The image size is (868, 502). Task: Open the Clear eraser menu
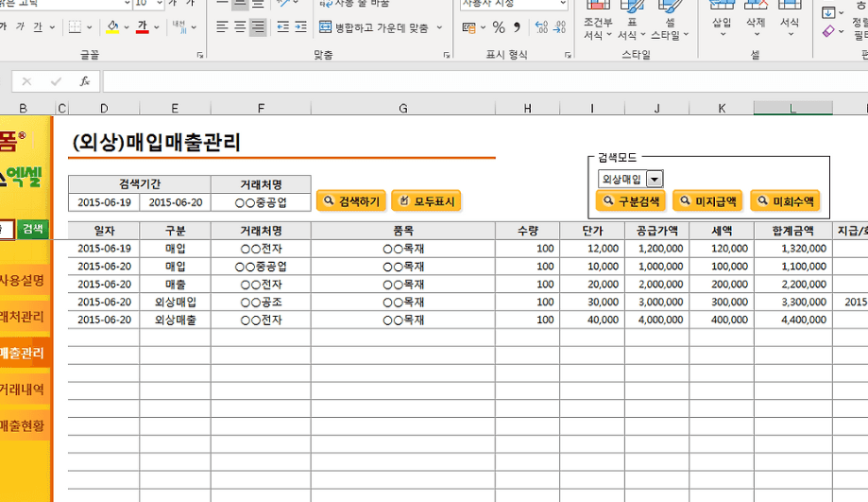(832, 31)
